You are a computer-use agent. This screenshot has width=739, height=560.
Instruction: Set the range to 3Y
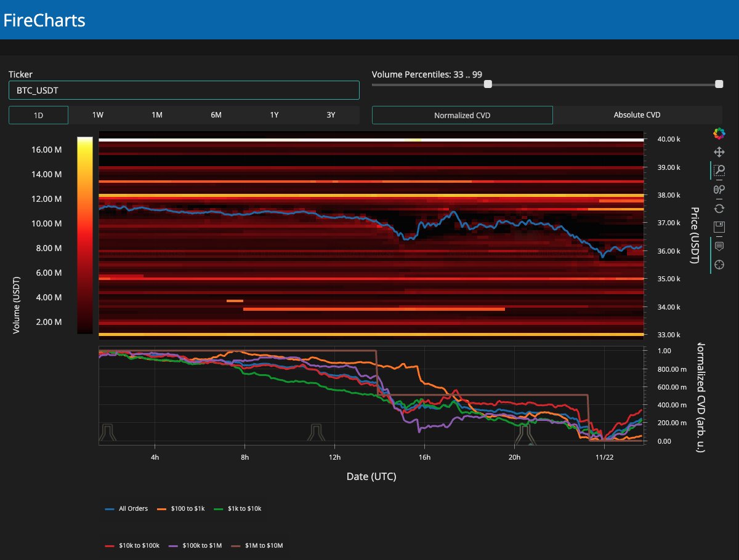(x=331, y=115)
